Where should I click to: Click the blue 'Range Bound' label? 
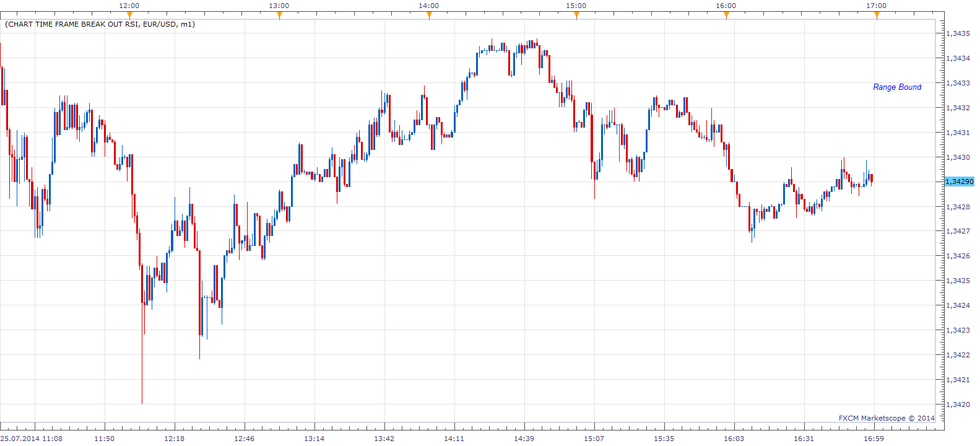(x=897, y=87)
